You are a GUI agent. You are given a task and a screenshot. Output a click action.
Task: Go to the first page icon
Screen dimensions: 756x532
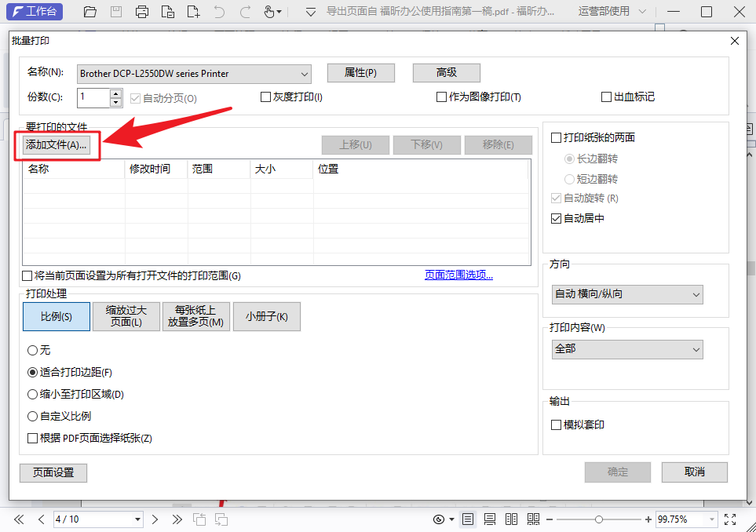19,519
